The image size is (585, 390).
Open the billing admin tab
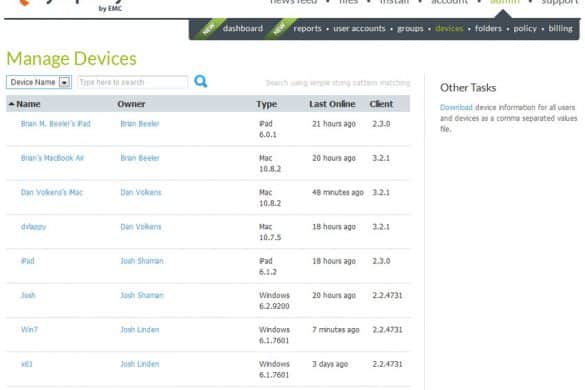(x=560, y=28)
